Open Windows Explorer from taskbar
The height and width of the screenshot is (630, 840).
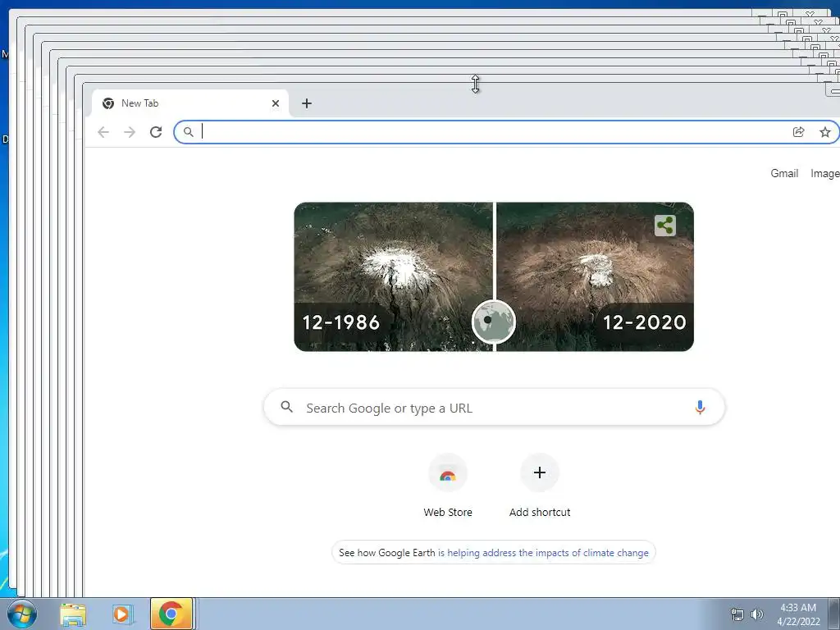click(73, 614)
